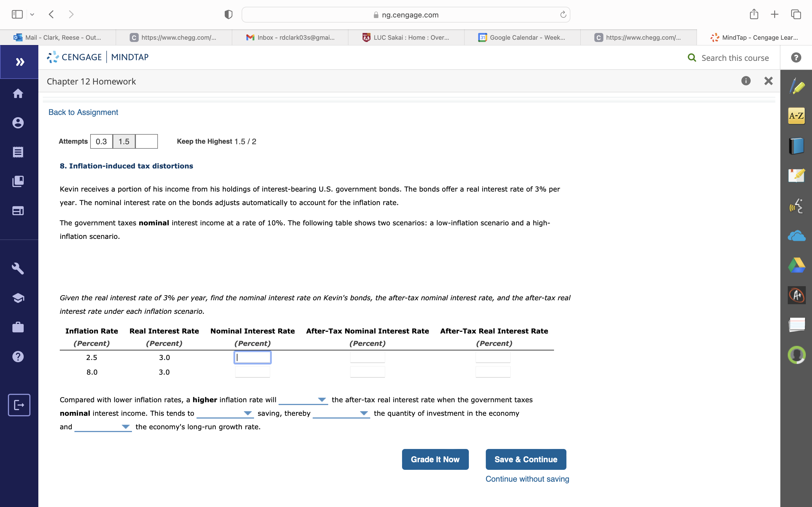Expand dropdown before 'the after-tax real interest rate'

tap(303, 400)
